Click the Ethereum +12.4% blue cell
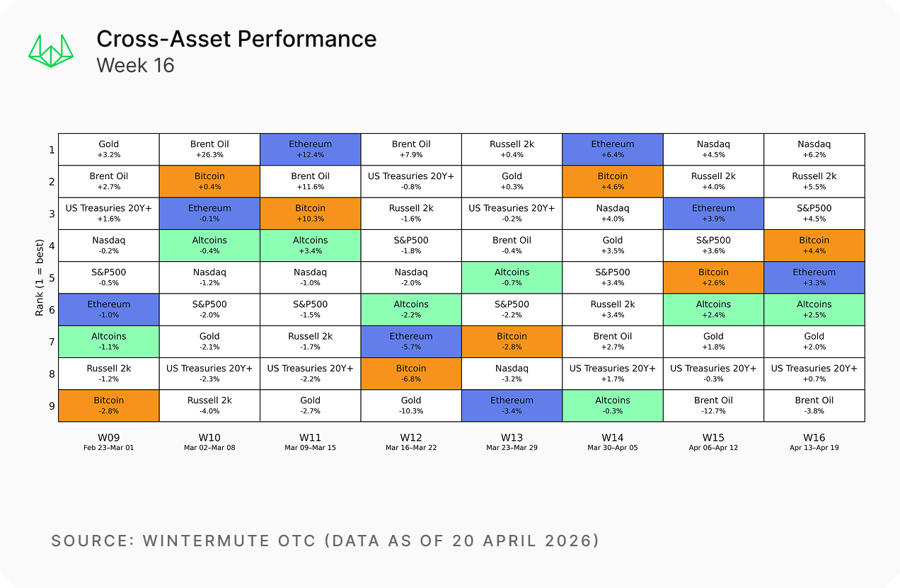This screenshot has height=588, width=900. (310, 149)
